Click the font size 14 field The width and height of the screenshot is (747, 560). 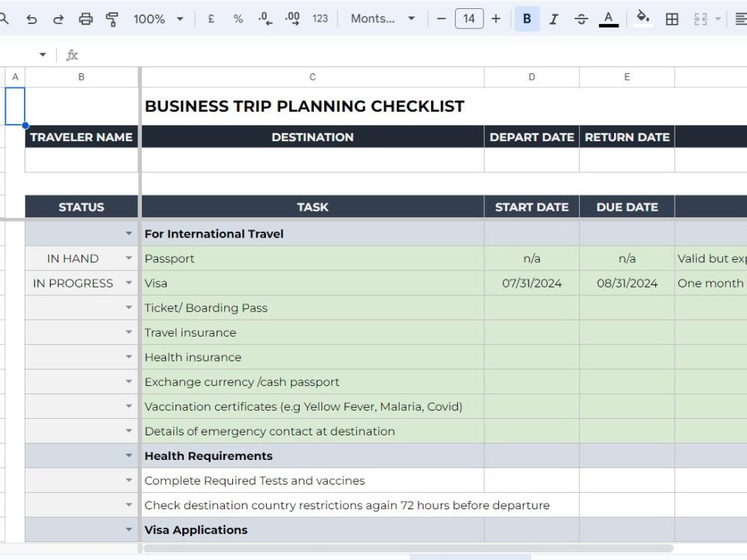[x=469, y=19]
